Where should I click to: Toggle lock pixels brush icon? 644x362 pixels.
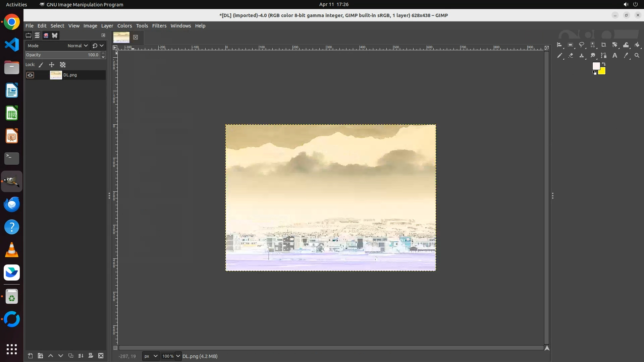pos(41,65)
